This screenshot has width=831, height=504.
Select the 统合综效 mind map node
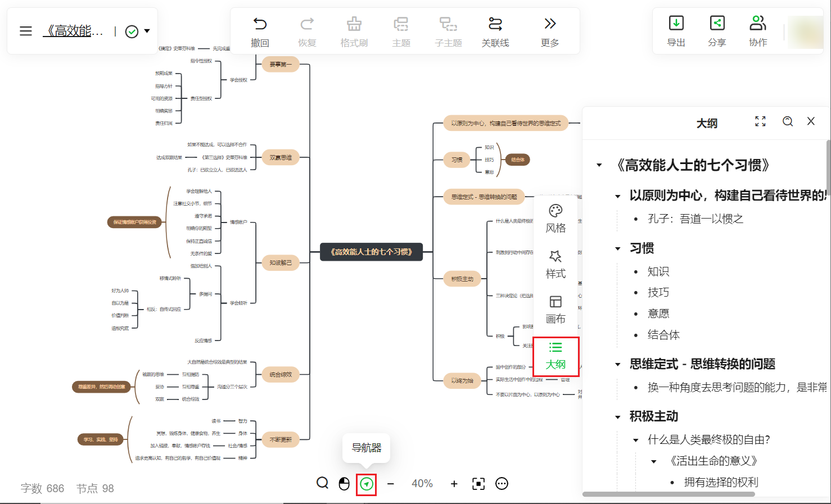pyautogui.click(x=281, y=374)
